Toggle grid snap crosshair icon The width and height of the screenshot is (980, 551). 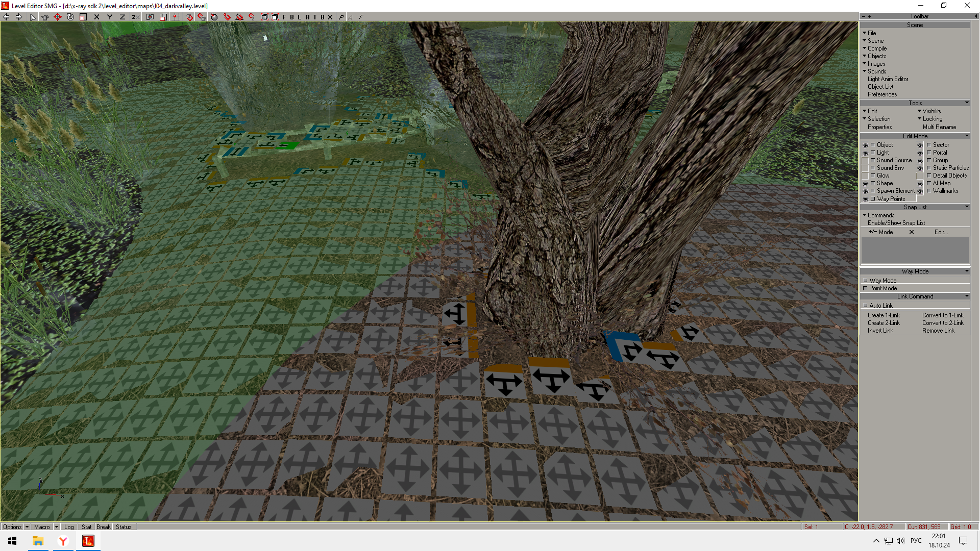pos(176,17)
